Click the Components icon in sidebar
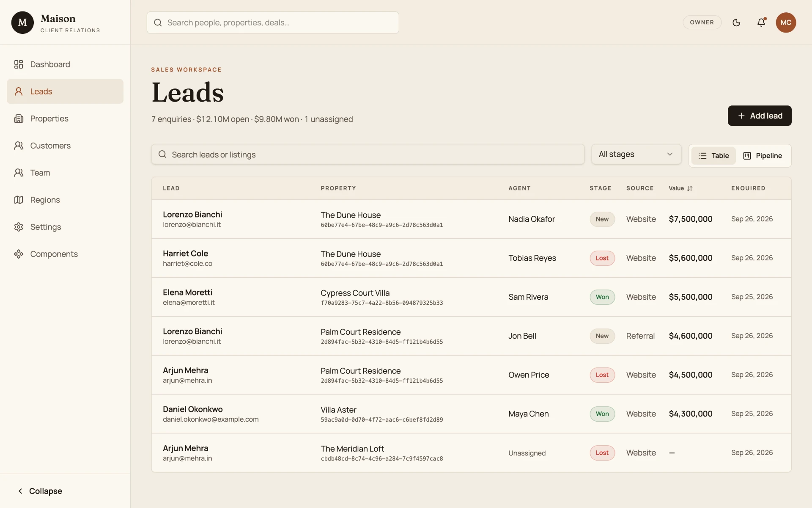 point(19,254)
